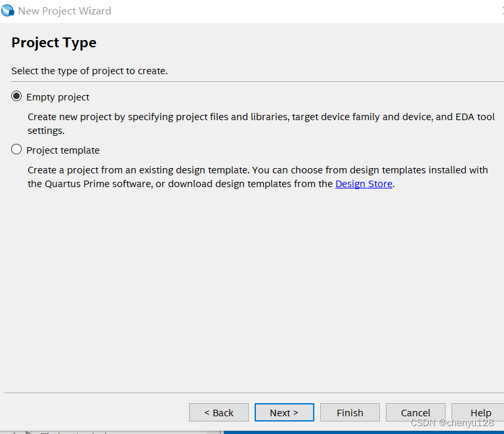Click the CSDN @chenyu128 watermark text
The image size is (504, 434).
[451, 423]
